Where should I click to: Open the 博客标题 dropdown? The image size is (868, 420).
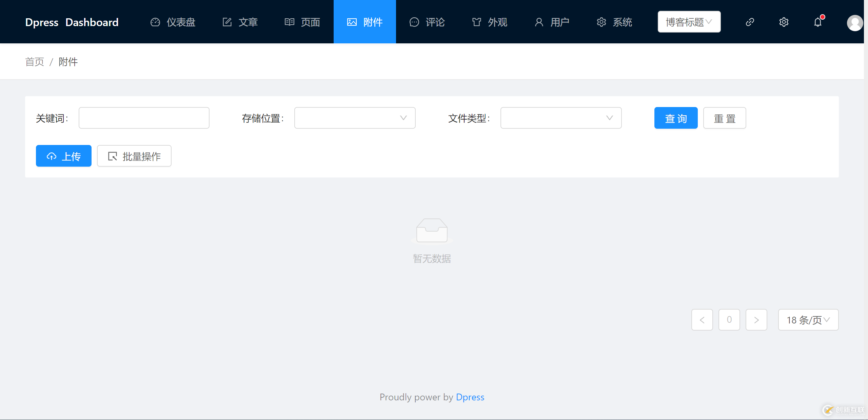tap(689, 22)
